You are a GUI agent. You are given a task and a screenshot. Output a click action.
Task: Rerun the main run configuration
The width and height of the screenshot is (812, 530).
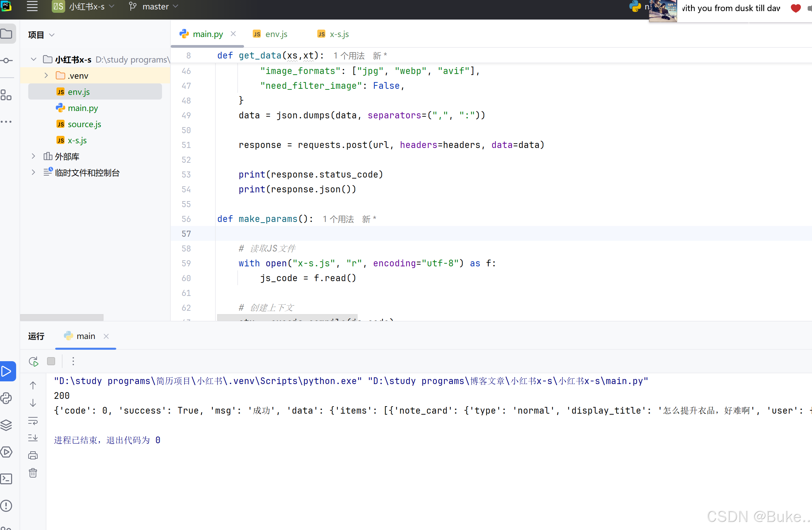click(33, 361)
